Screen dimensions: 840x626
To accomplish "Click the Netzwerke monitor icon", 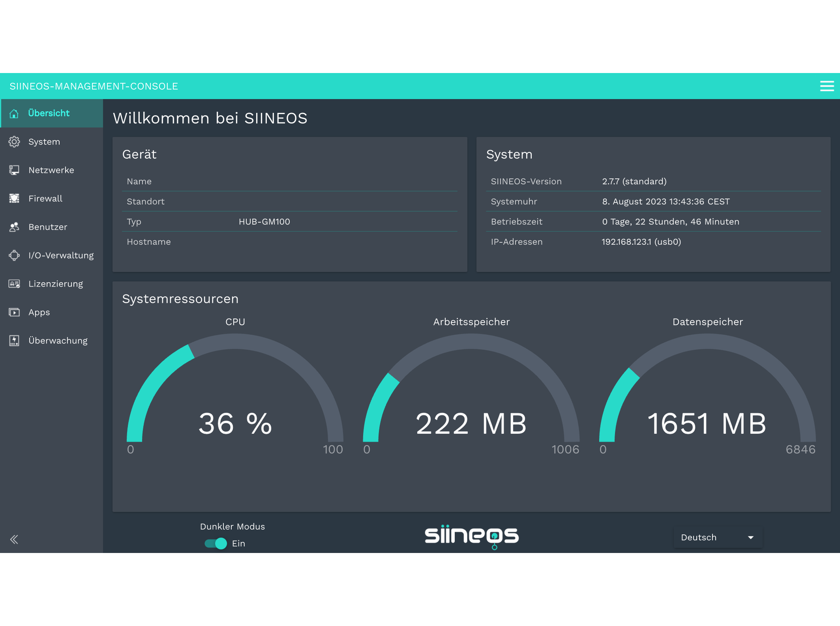I will (x=14, y=170).
